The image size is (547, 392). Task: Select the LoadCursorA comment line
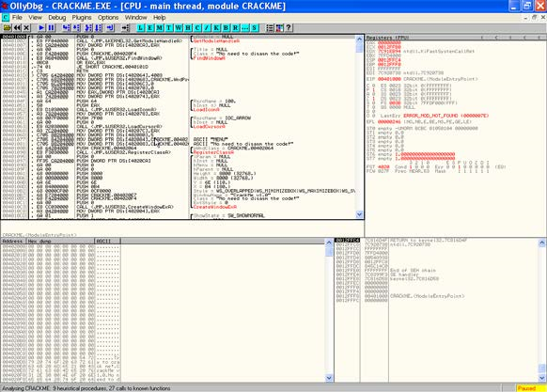tap(209, 127)
